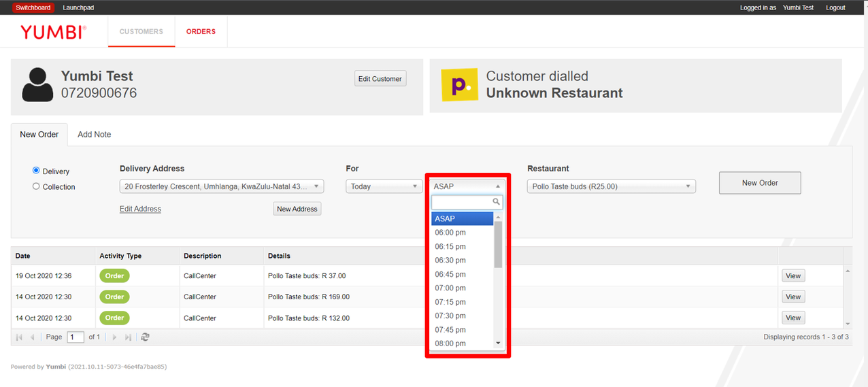Click the Logout link

pos(835,7)
